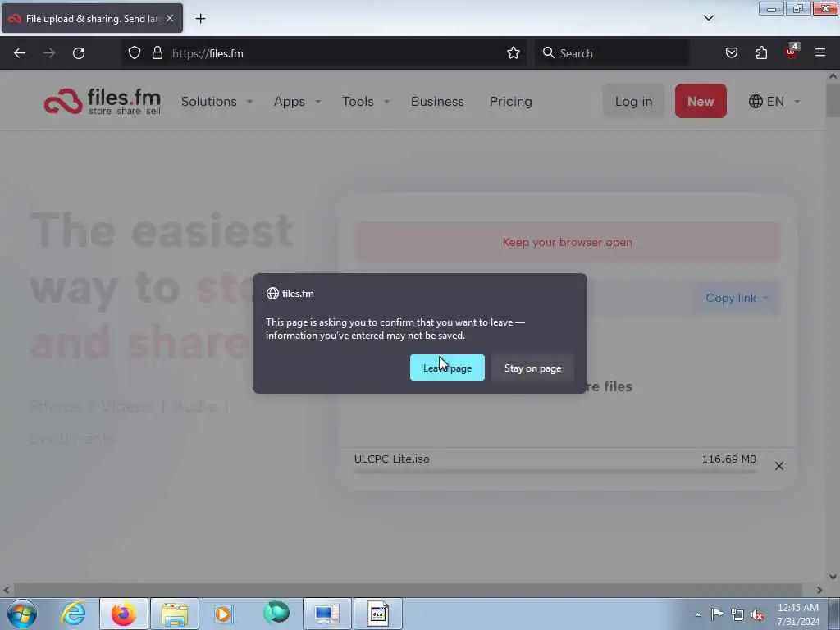Click the uBlock Origin toolbar icon

pyautogui.click(x=792, y=52)
